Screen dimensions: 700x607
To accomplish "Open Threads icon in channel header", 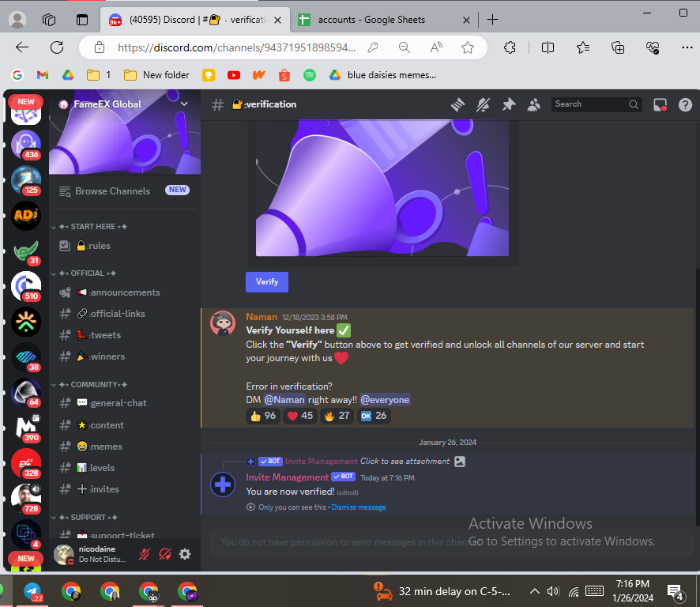I will click(457, 105).
